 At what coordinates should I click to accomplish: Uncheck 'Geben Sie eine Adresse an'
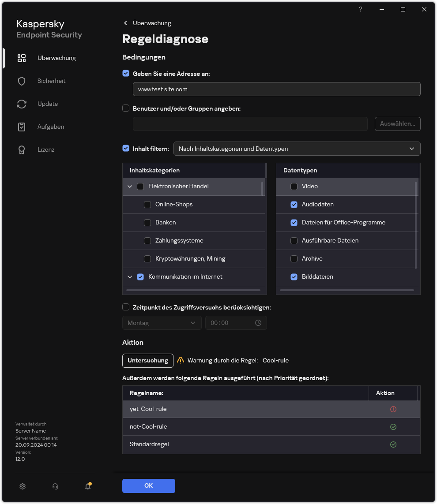(126, 74)
